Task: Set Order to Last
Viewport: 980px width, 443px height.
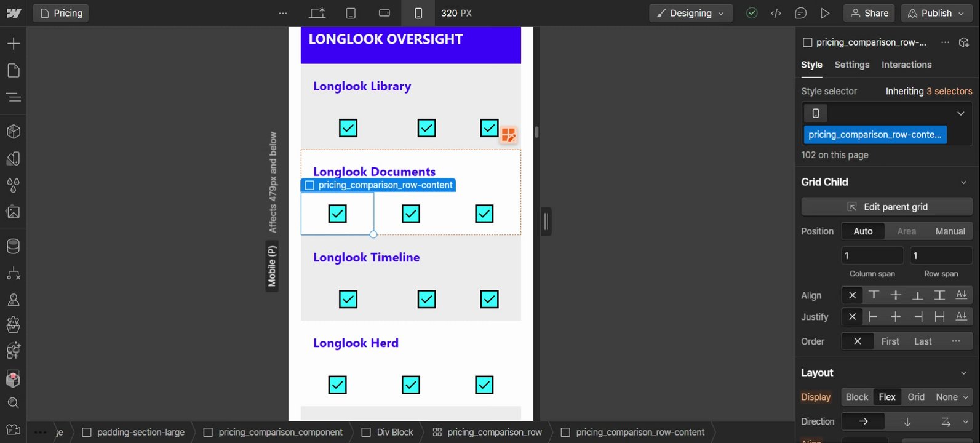Action: (923, 341)
